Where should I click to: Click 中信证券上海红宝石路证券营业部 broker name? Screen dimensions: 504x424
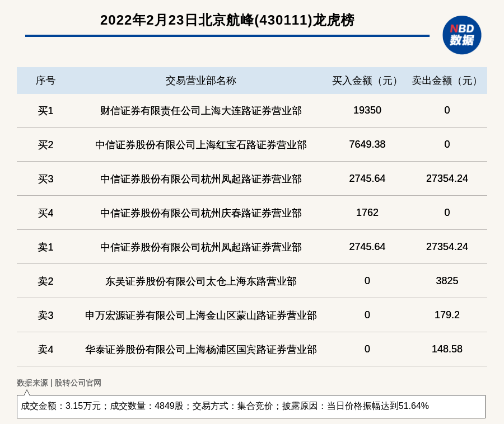[200, 145]
